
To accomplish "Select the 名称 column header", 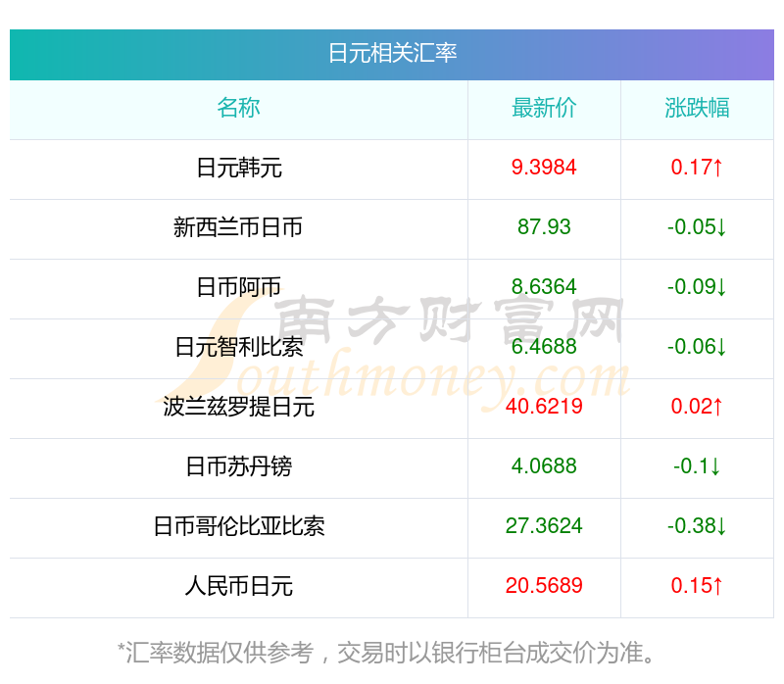I will coord(238,108).
